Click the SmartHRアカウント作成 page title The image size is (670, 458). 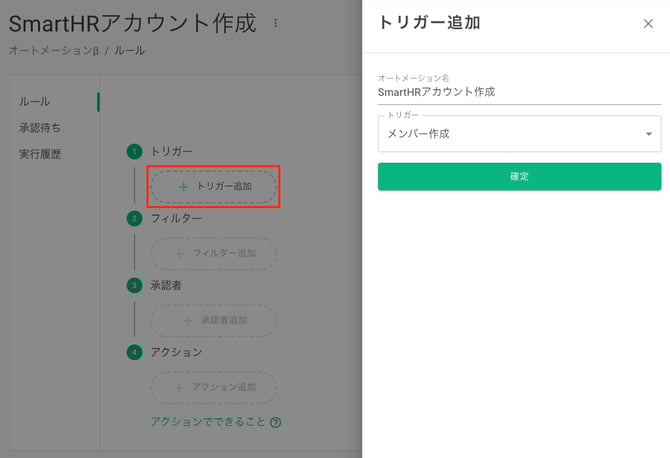tap(132, 23)
